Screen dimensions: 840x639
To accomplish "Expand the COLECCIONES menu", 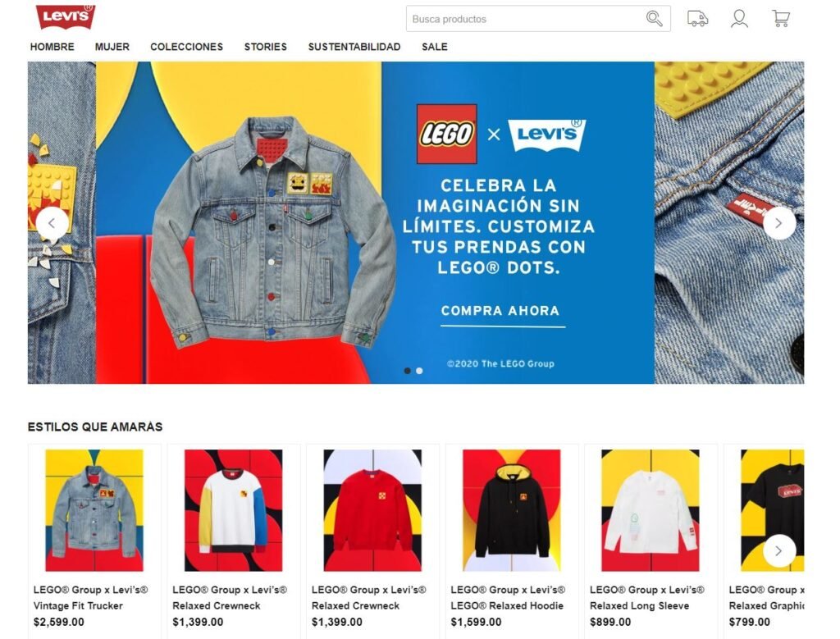I will pyautogui.click(x=186, y=47).
